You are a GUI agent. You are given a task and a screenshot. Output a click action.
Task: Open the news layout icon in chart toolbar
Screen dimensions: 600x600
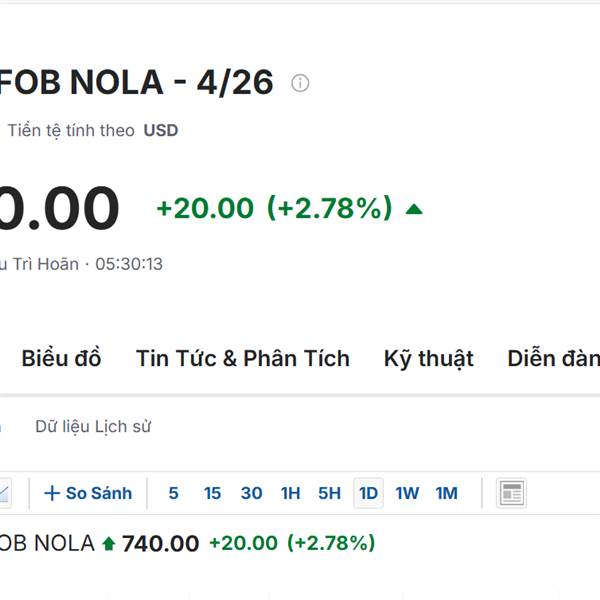[512, 493]
